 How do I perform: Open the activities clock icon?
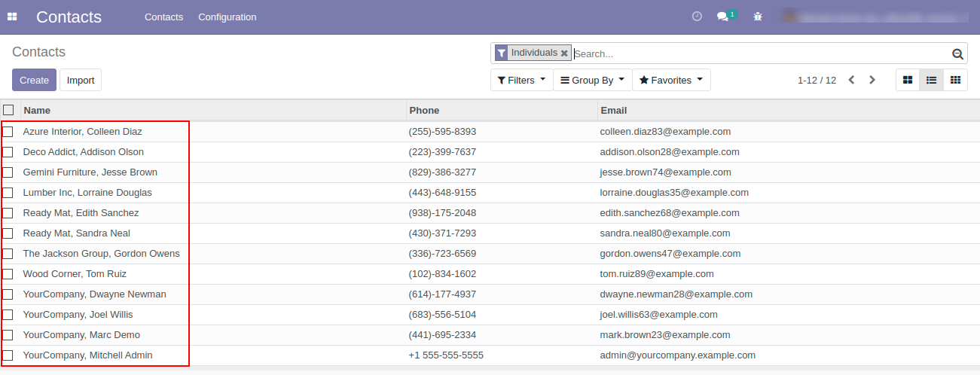[697, 17]
